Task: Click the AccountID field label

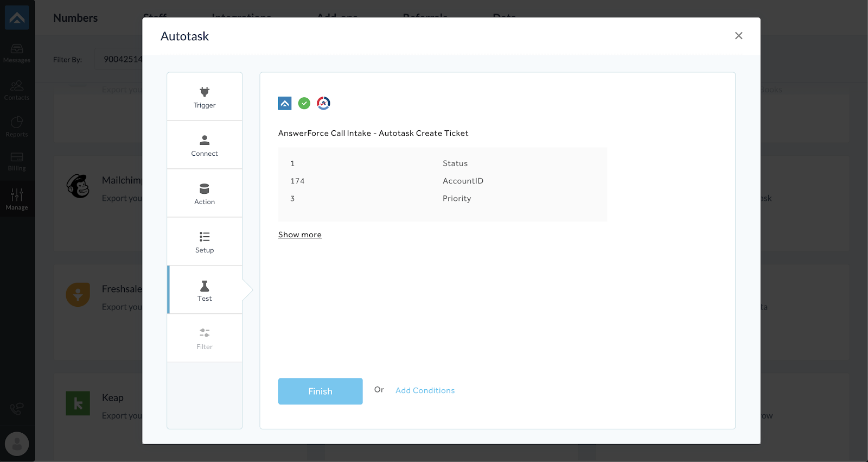Action: (x=463, y=181)
